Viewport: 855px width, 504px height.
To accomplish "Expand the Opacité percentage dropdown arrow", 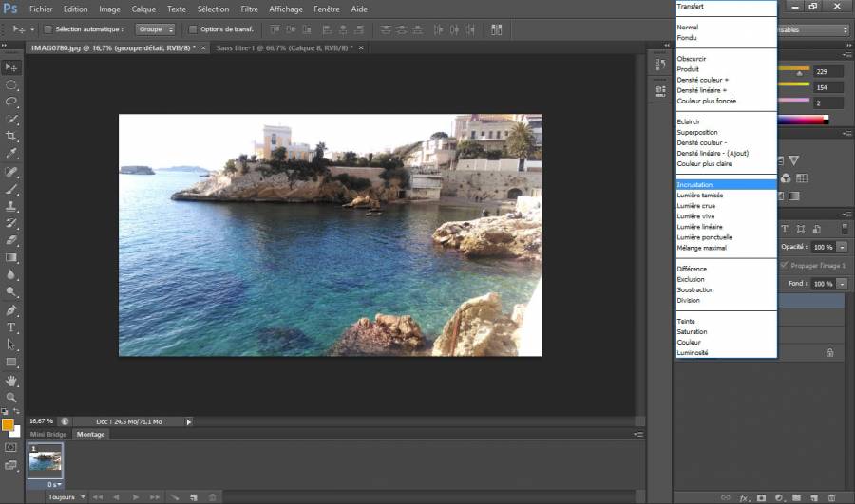I will point(843,246).
